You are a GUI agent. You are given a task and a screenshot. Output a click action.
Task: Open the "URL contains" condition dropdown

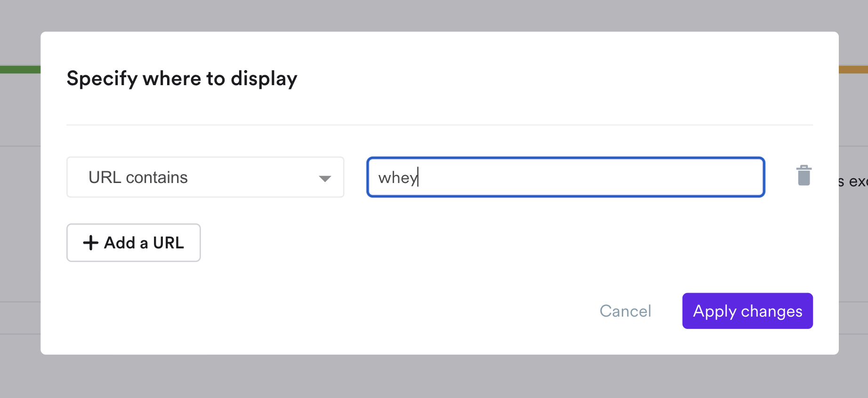tap(205, 177)
